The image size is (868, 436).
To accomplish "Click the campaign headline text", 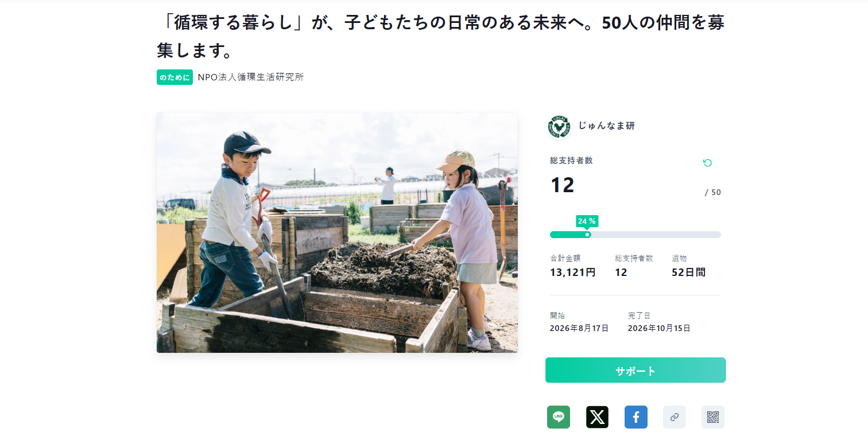I will [440, 37].
